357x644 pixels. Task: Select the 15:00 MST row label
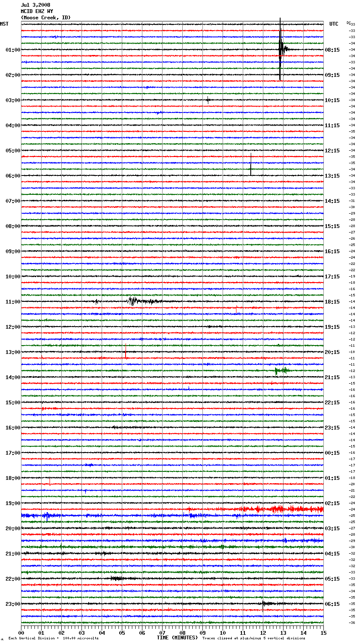[x=13, y=403]
